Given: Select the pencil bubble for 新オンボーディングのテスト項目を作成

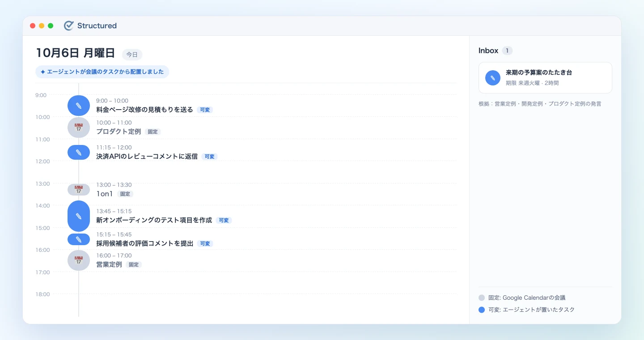Looking at the screenshot, I should 79,216.
